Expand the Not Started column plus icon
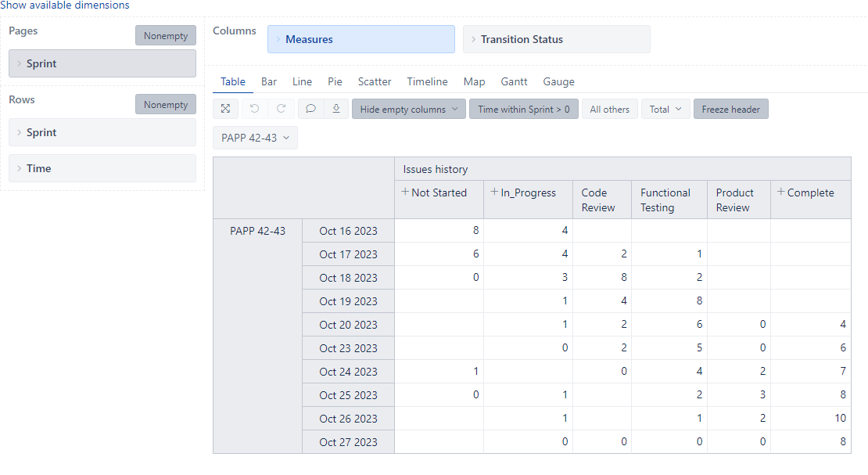This screenshot has height=475, width=868. click(x=405, y=193)
